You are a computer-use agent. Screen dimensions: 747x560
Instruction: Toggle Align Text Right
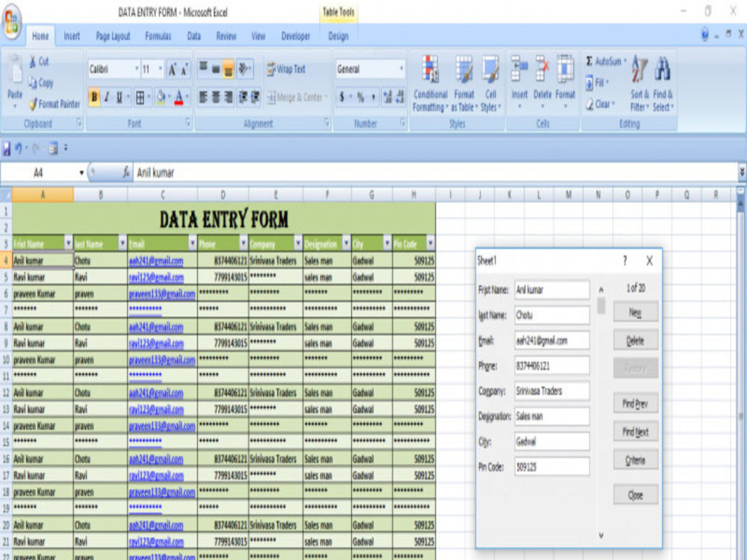(x=228, y=98)
